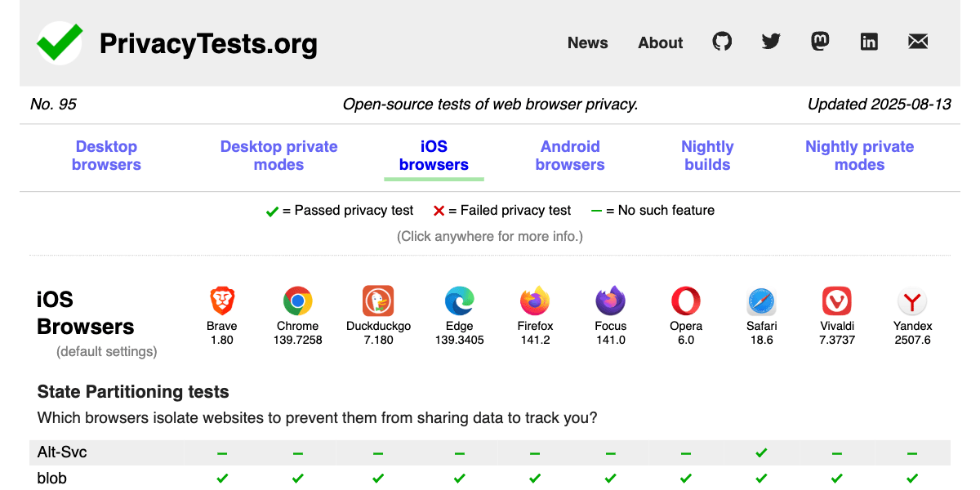Click the email contact icon
The image size is (980, 490).
(x=918, y=42)
